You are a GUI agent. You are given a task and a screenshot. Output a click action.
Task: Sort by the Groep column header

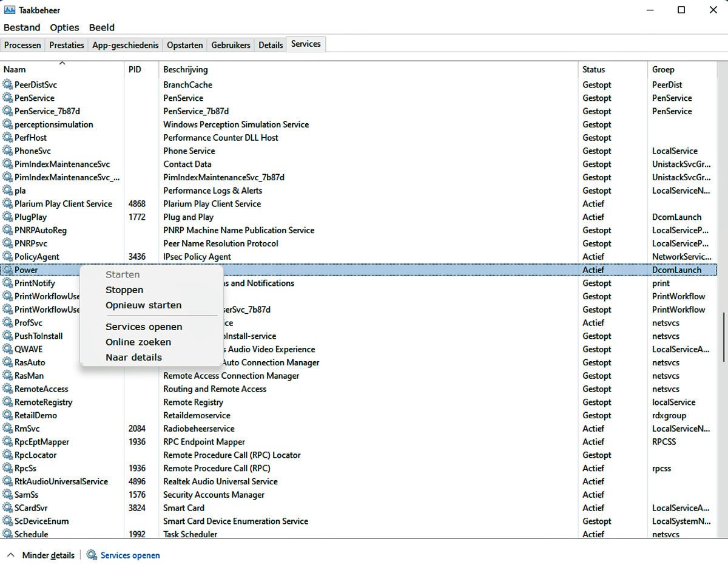[682, 69]
